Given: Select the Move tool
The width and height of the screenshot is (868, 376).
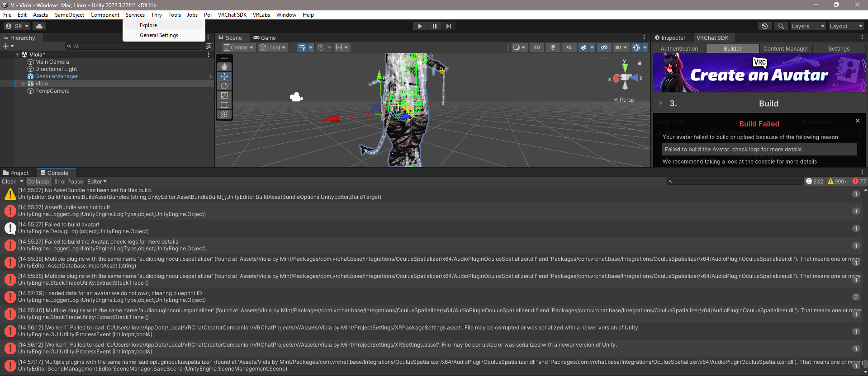Looking at the screenshot, I should point(224,76).
